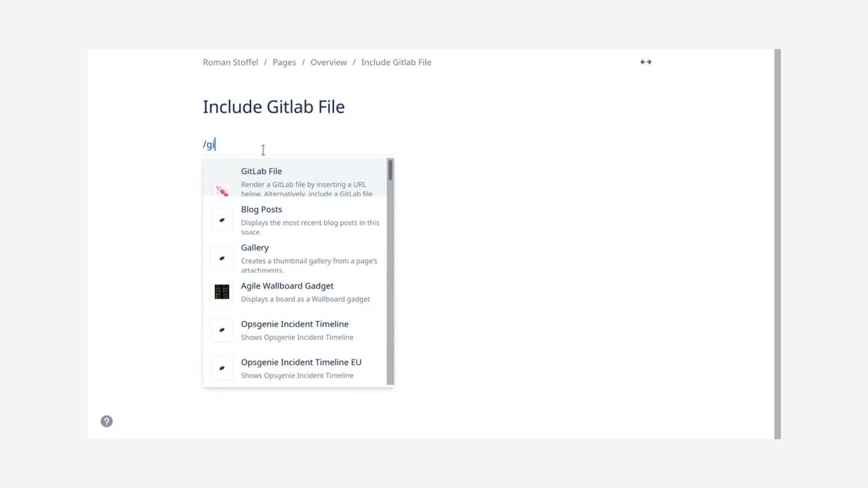Toggle the page width with the expand arrows
The width and height of the screenshot is (868, 488).
[x=646, y=62]
